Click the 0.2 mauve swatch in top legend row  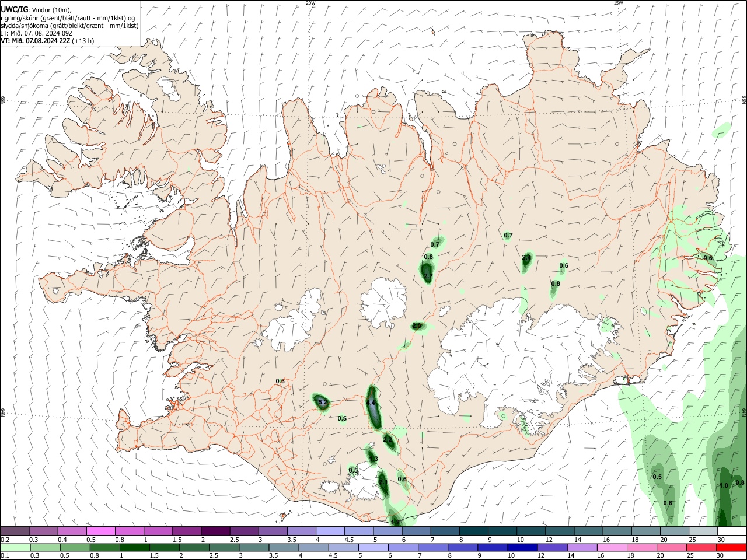pyautogui.click(x=15, y=531)
